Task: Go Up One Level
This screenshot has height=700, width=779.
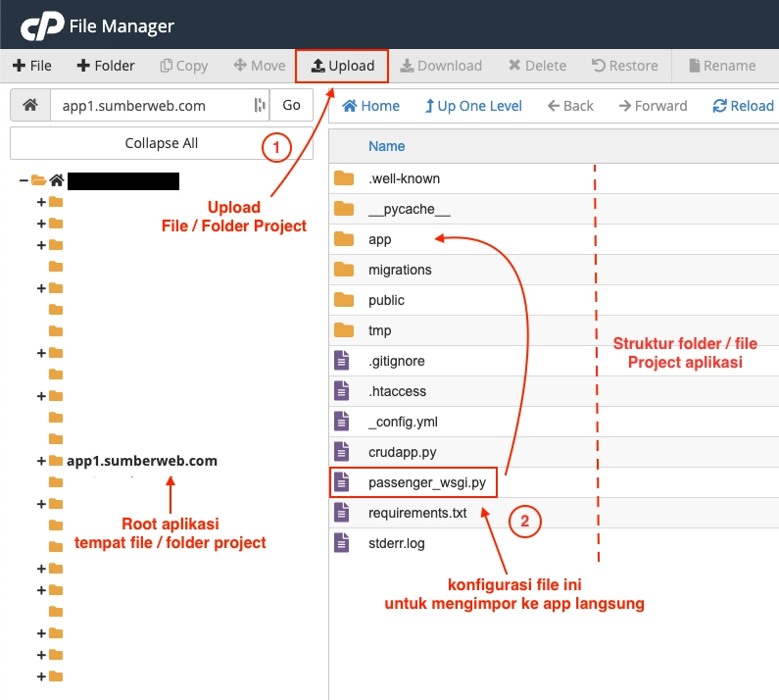Action: pyautogui.click(x=473, y=106)
